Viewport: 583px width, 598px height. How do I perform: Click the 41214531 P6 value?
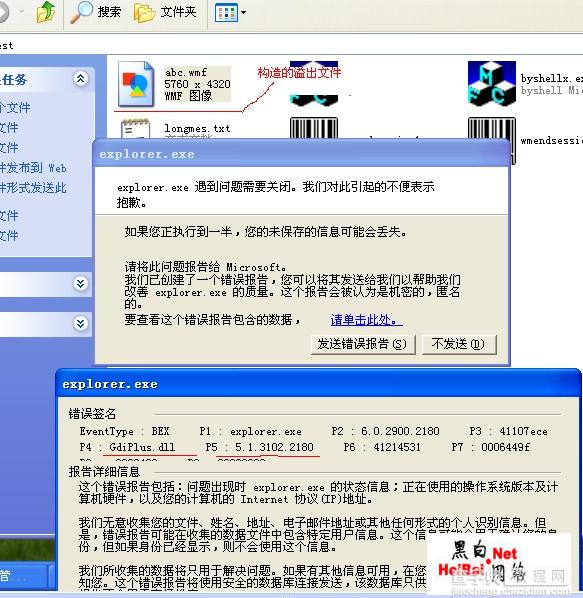click(x=397, y=447)
